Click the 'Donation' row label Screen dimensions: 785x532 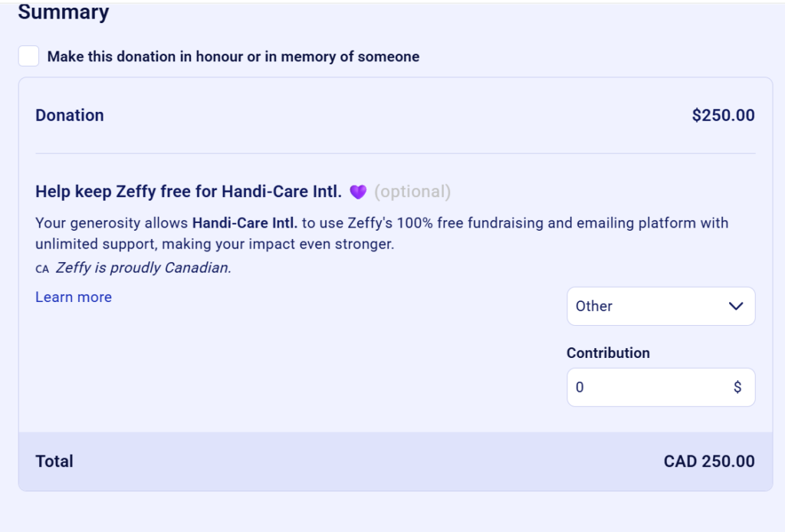tap(70, 116)
